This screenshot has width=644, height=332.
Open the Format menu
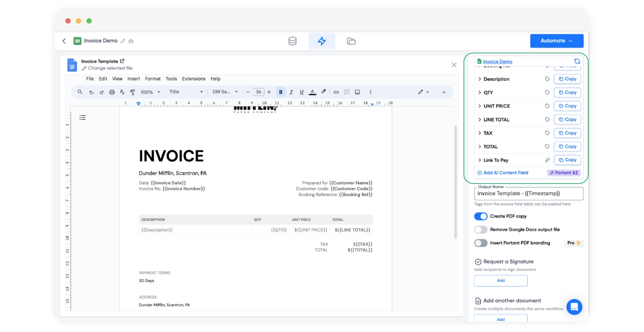[x=153, y=79]
